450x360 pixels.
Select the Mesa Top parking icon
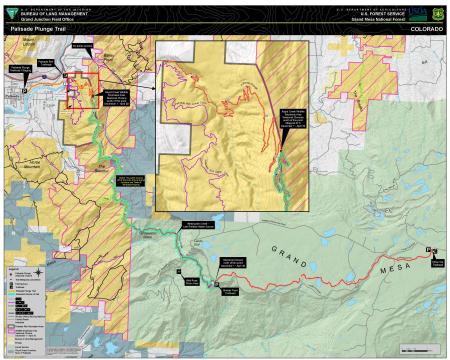coord(428,249)
